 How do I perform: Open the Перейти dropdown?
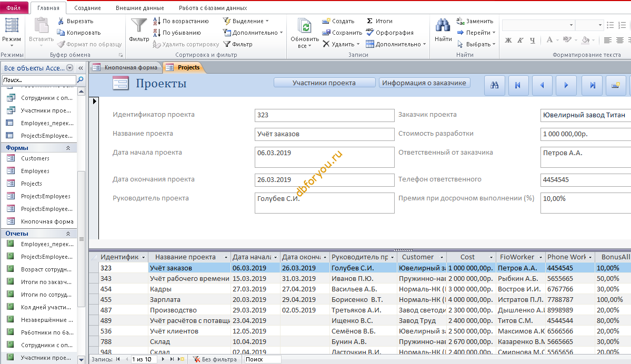pyautogui.click(x=476, y=33)
